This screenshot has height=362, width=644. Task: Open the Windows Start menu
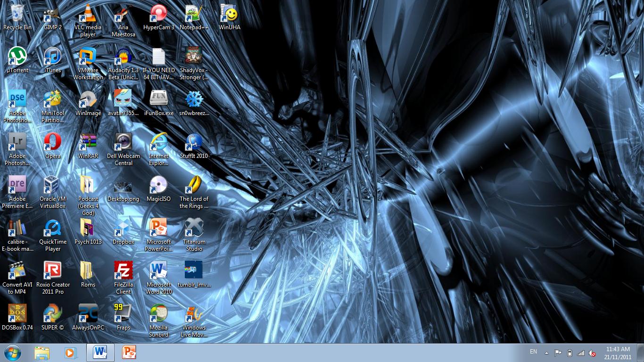tap(12, 353)
